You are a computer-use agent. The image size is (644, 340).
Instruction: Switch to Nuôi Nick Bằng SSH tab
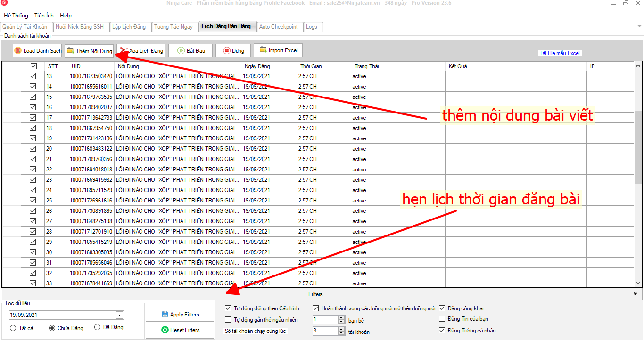coord(81,27)
